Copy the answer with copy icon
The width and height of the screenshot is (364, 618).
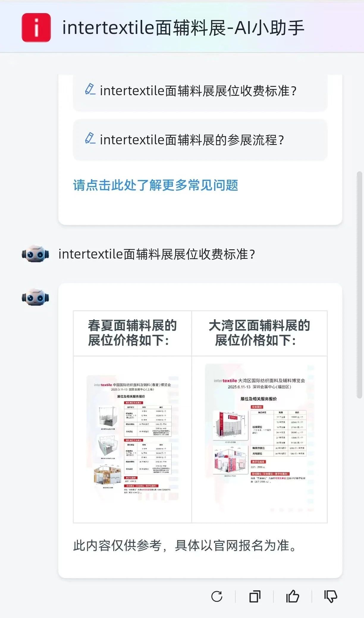point(255,597)
